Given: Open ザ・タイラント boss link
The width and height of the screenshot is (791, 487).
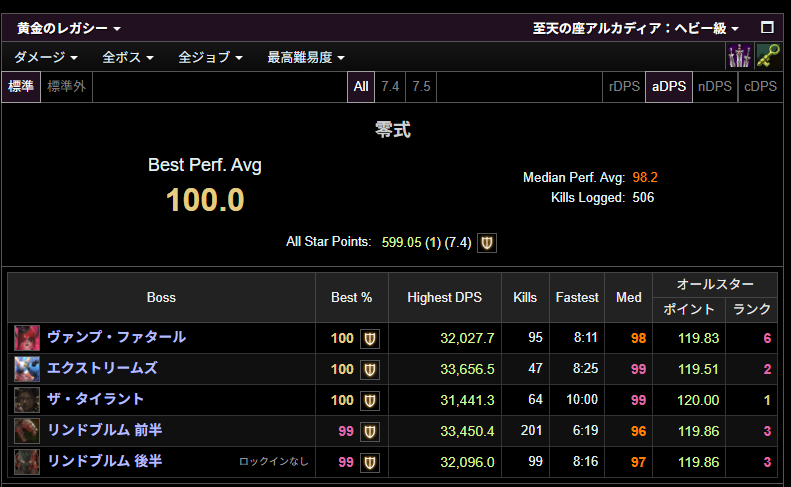Looking at the screenshot, I should pos(95,399).
